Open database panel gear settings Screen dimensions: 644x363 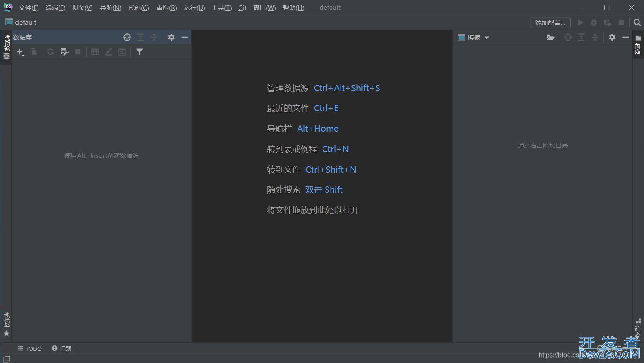click(x=171, y=37)
